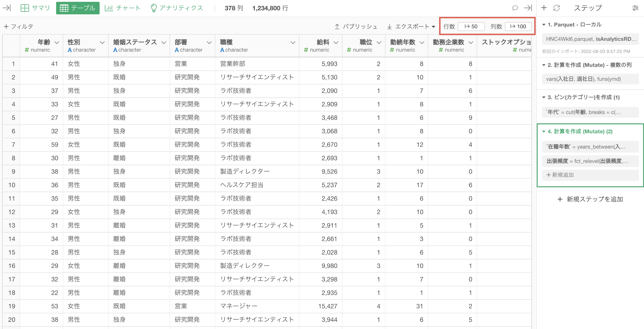Select the ストックオプション column header
Screen dimensions: 644x329
[504, 46]
